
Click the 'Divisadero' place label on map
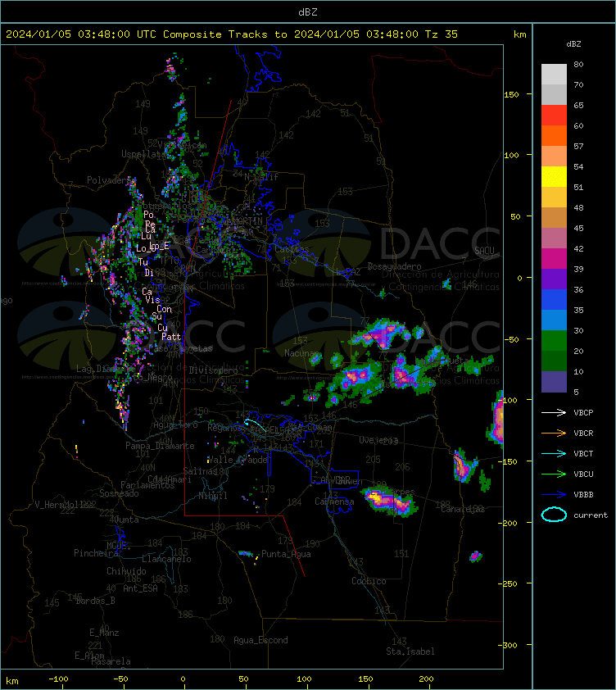pos(214,370)
